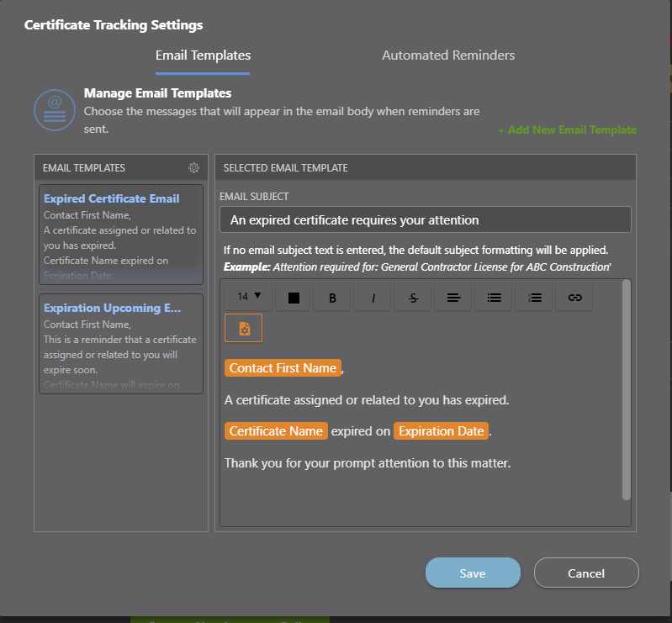This screenshot has height=623, width=672.
Task: Click the orange insert merge field icon
Action: coord(243,328)
